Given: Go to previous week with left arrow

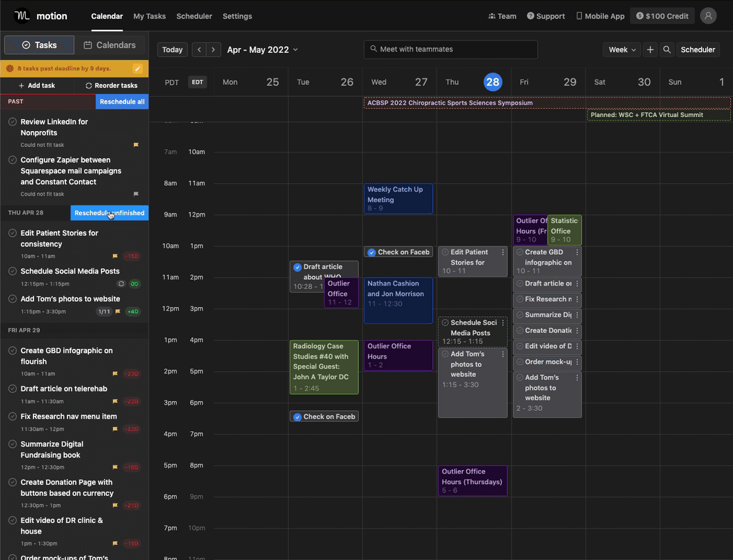Looking at the screenshot, I should pos(199,49).
